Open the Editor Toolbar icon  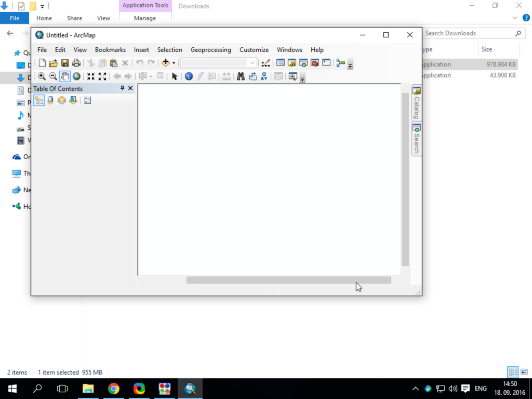point(265,63)
